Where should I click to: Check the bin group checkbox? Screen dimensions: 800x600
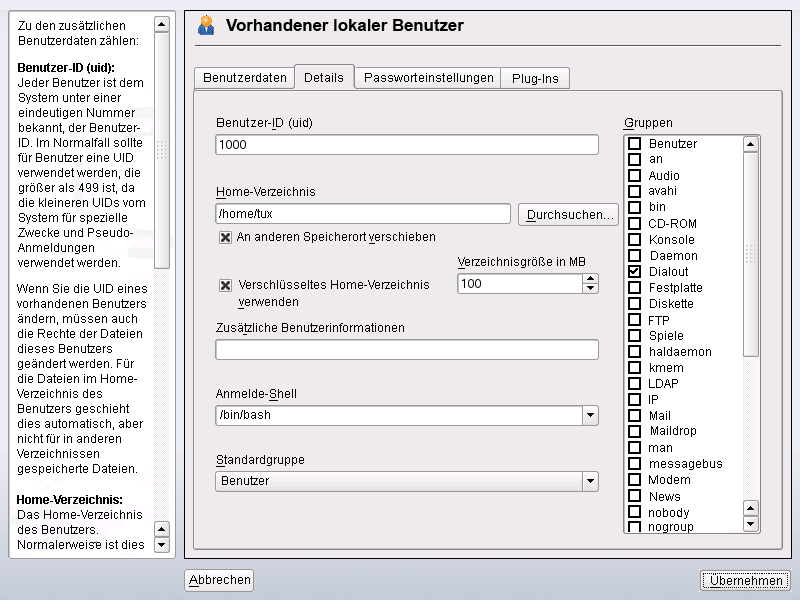pyautogui.click(x=634, y=207)
